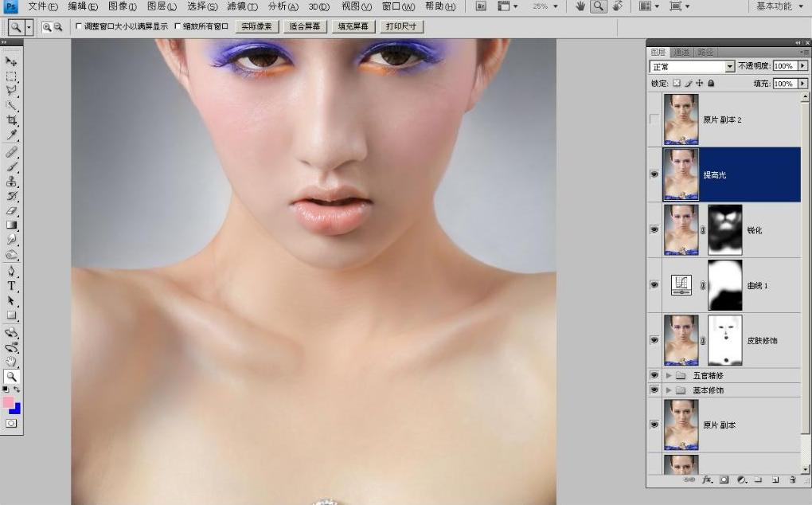The height and width of the screenshot is (505, 812).
Task: Hide the 提高光 layer
Action: 654,174
